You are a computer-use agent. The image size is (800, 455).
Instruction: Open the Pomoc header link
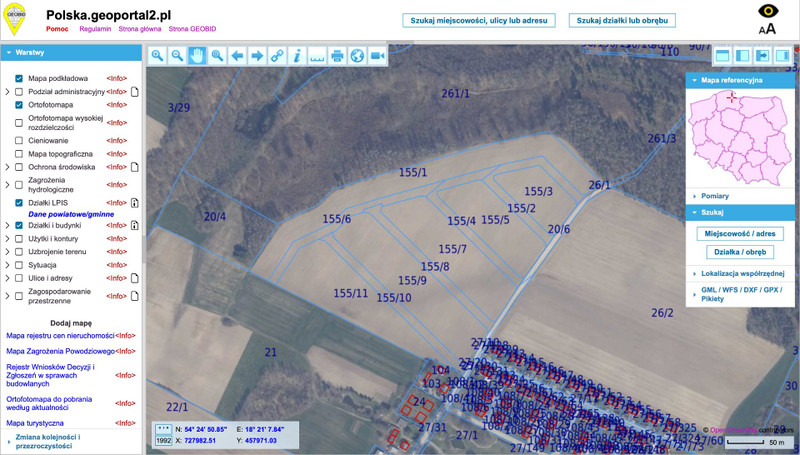click(57, 30)
